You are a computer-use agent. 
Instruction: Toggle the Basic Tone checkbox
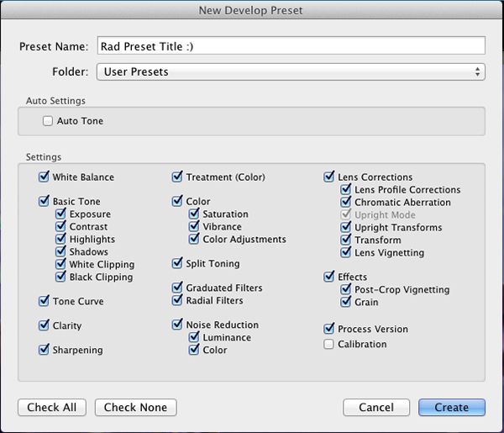click(x=44, y=202)
